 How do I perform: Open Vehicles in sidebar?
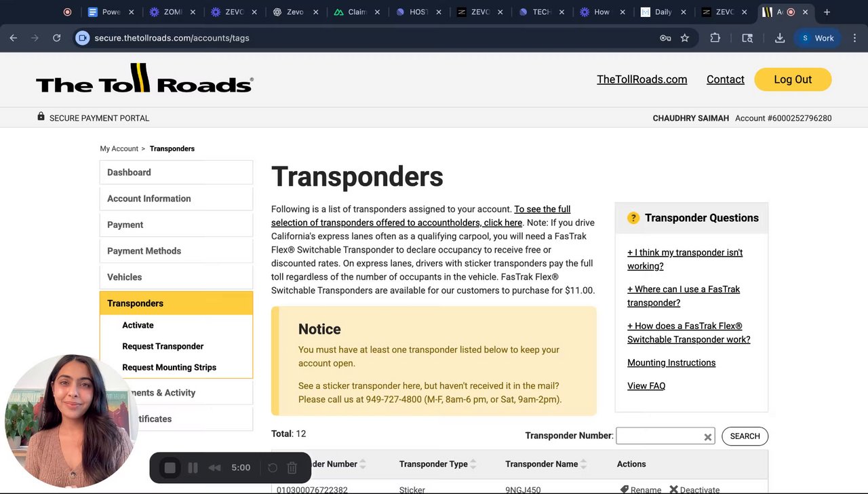pyautogui.click(x=176, y=277)
